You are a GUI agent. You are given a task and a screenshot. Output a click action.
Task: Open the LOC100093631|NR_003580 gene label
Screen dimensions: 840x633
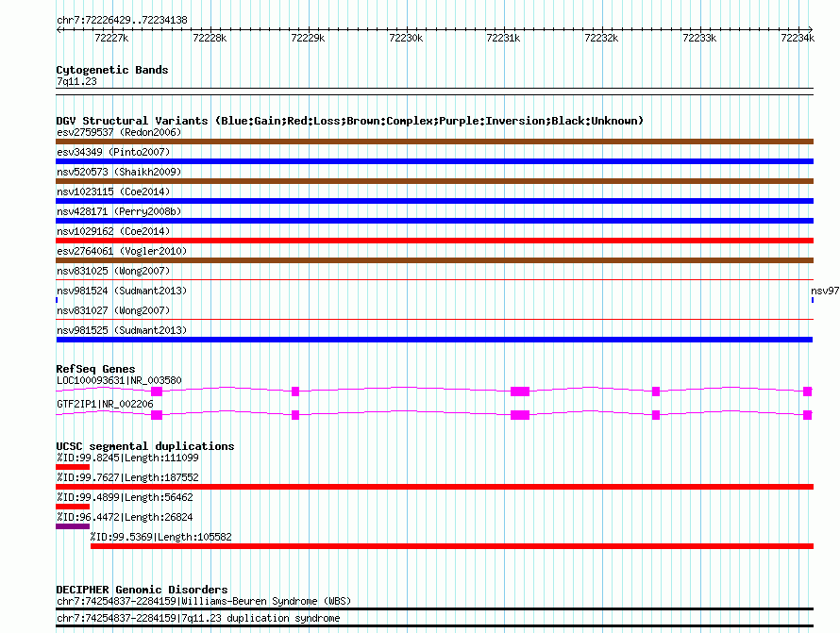click(120, 380)
